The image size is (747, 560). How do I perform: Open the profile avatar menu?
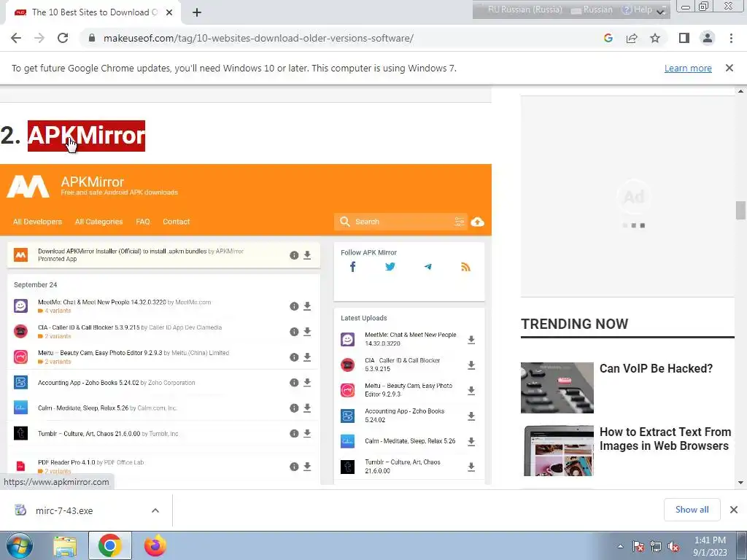pos(708,38)
